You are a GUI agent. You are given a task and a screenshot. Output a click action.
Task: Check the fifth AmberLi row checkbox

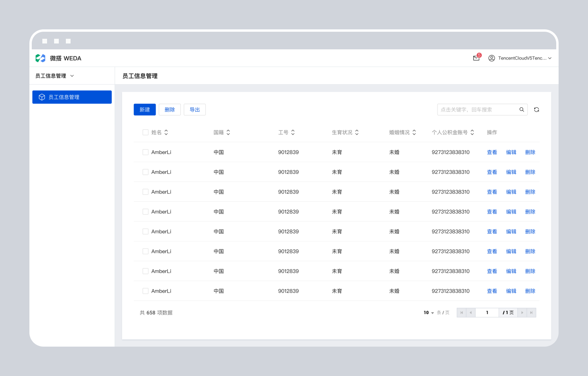pos(145,231)
